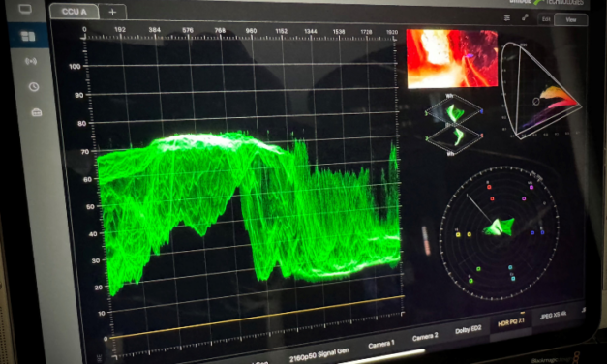Open the circular vectorscope display
The image size is (607, 364).
500,233
